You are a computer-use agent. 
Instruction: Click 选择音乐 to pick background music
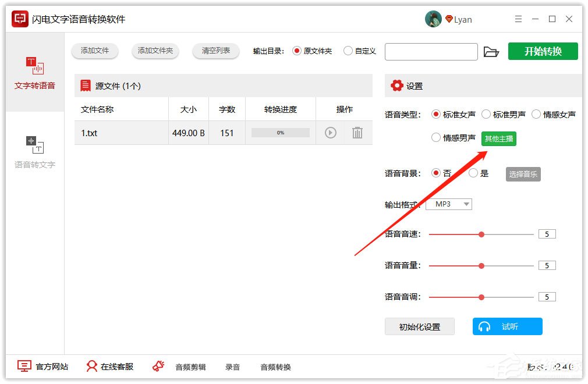pyautogui.click(x=522, y=173)
